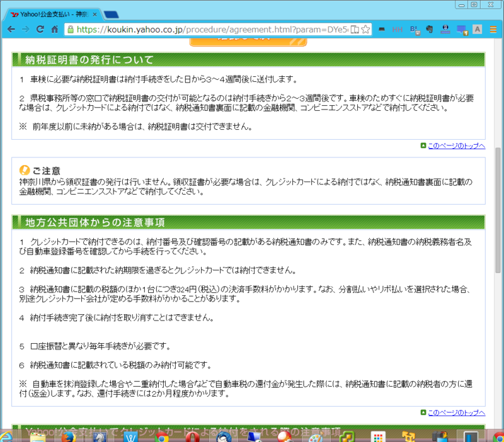Open the browser home page
Viewport: 504px width, 442px height.
point(55,30)
